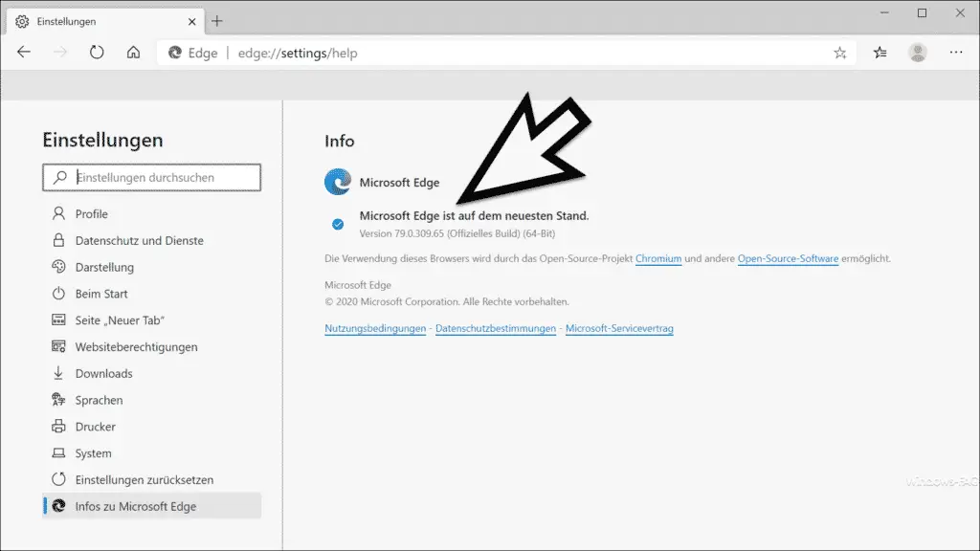
Task: Open the home page via house icon
Action: 133,53
